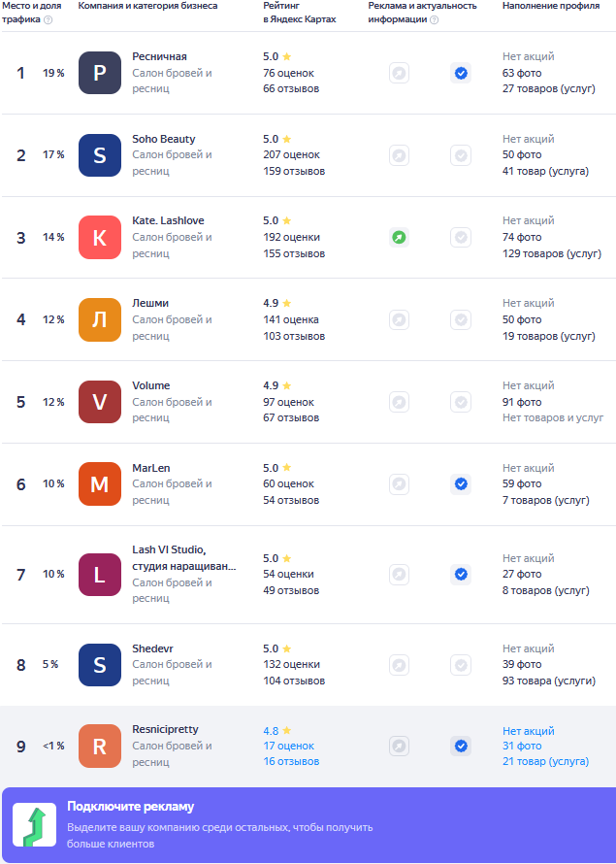616x864 pixels.
Task: Click the help icon next to 'трафика' header
Action: (48, 19)
